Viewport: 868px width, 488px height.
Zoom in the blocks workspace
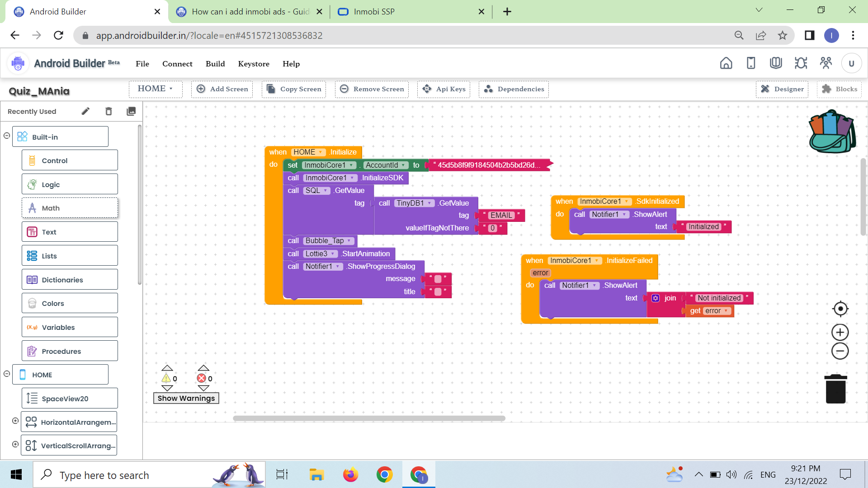[x=840, y=333]
